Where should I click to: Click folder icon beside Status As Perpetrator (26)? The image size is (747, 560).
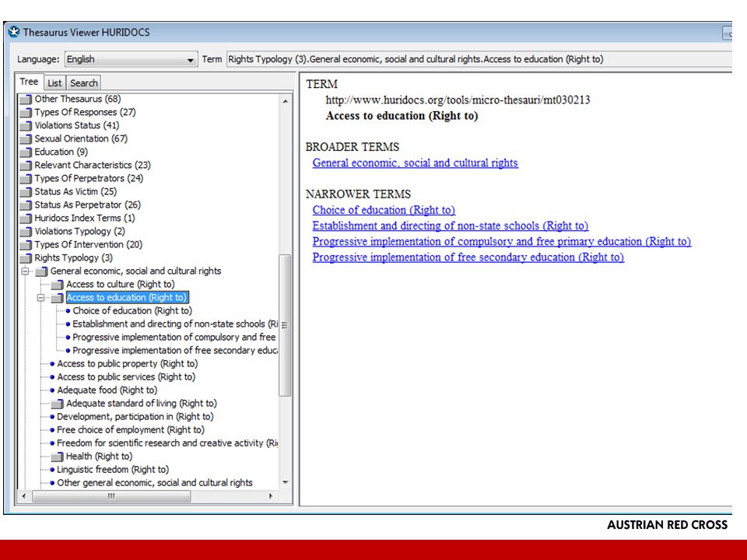click(x=26, y=205)
